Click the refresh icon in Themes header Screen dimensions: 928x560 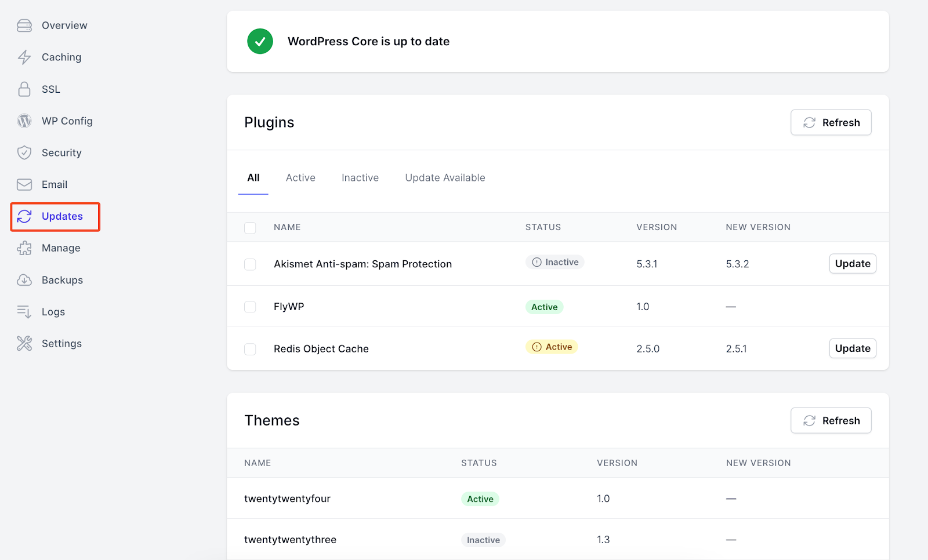pyautogui.click(x=810, y=420)
